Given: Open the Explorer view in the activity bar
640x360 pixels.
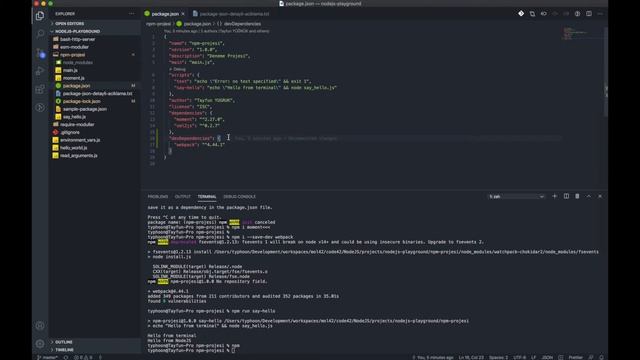Looking at the screenshot, I should [40, 16].
